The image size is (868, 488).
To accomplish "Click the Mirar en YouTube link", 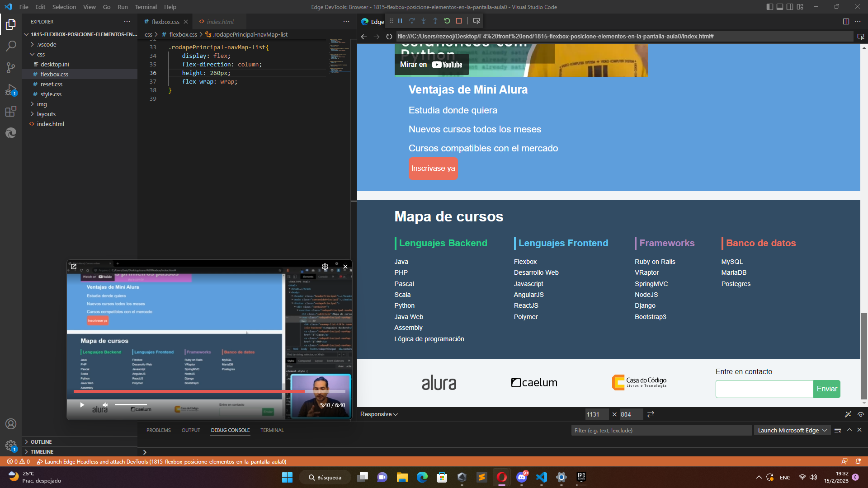I will (431, 65).
